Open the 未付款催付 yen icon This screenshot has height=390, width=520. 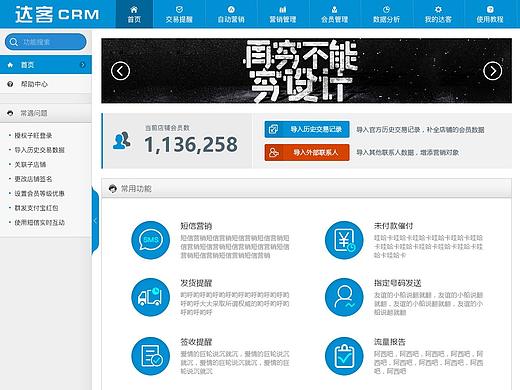tap(344, 240)
